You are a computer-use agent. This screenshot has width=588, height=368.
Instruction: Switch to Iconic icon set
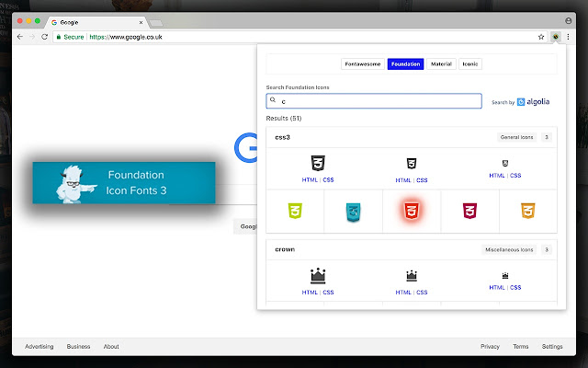click(x=469, y=64)
